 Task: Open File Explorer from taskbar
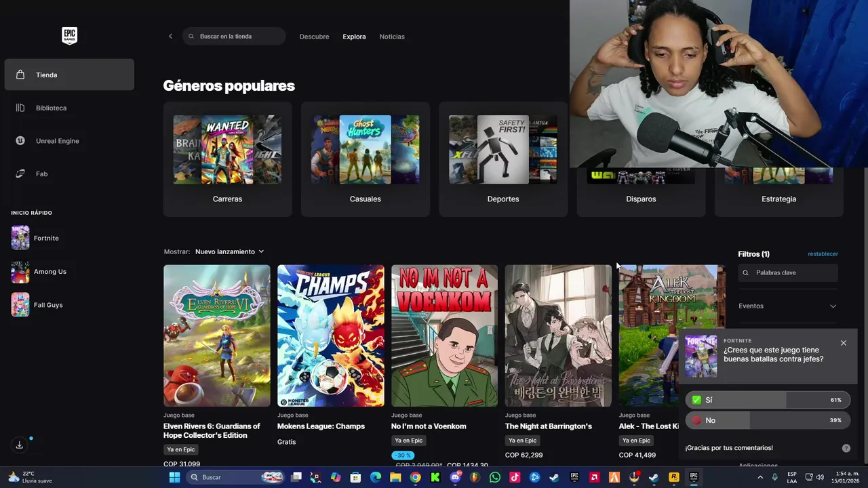point(395,477)
